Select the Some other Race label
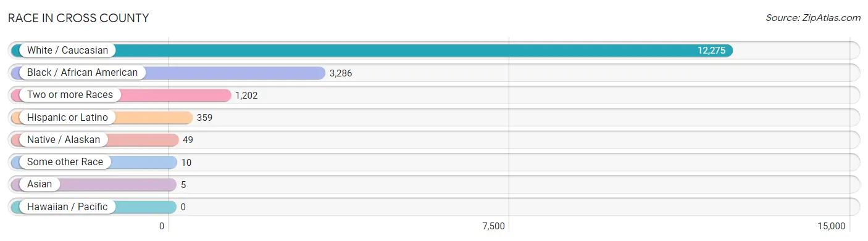The width and height of the screenshot is (868, 241). click(65, 162)
